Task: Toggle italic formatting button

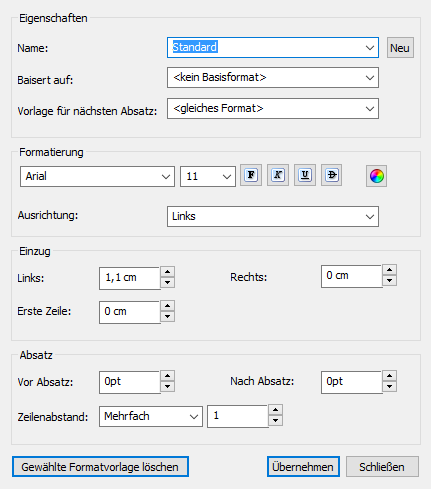Action: point(278,175)
